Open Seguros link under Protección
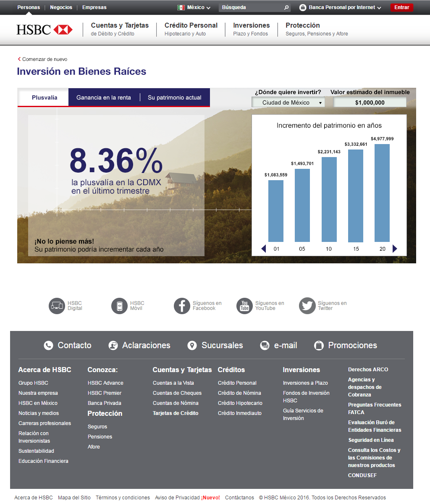Screen dimensions: 430x504 97,427
